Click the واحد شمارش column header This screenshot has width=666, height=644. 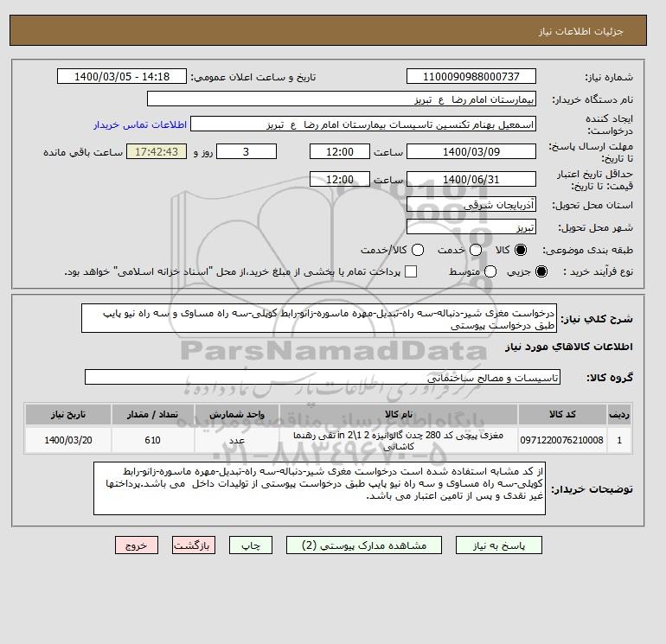[237, 414]
